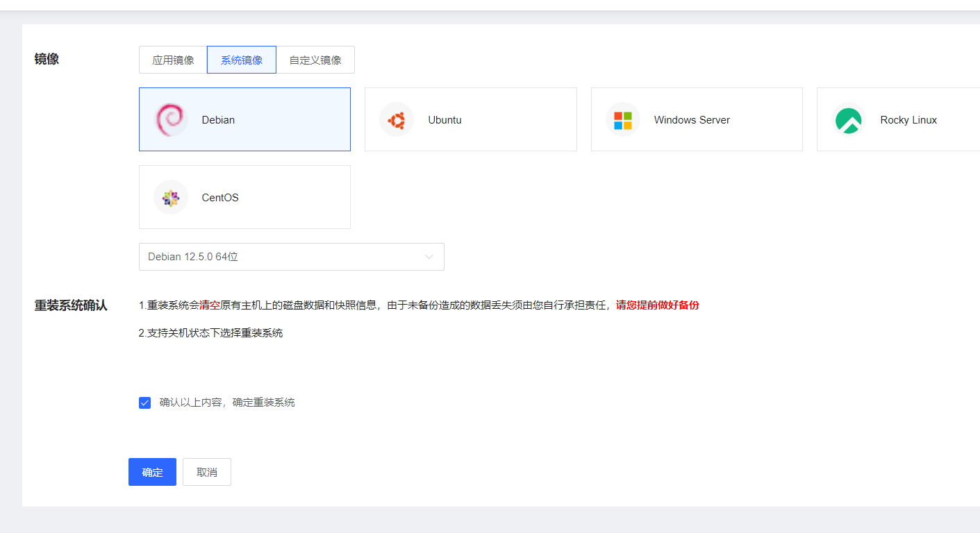
Task: Switch to the 应用镜像 tab
Action: (173, 60)
